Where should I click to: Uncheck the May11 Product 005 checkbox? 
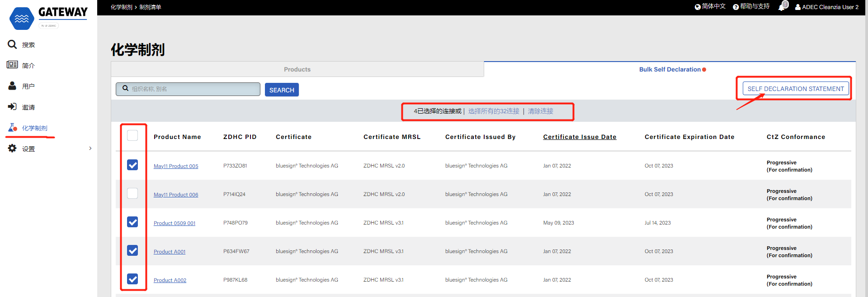132,165
